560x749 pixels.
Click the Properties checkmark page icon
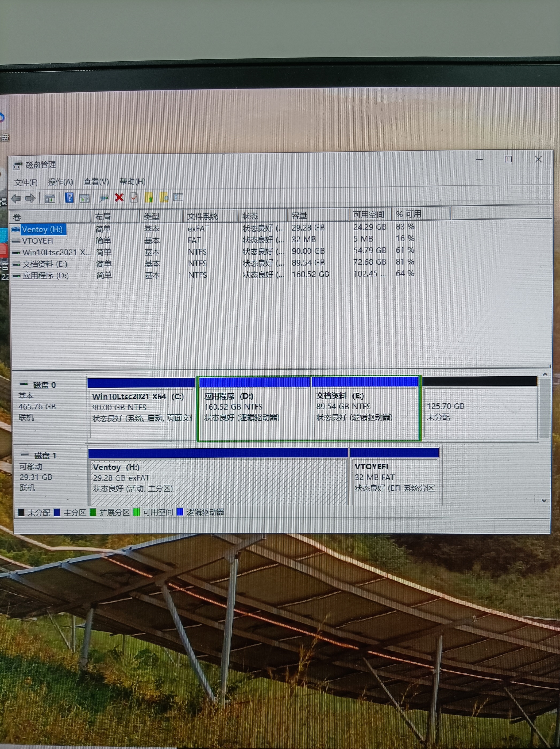pos(134,197)
